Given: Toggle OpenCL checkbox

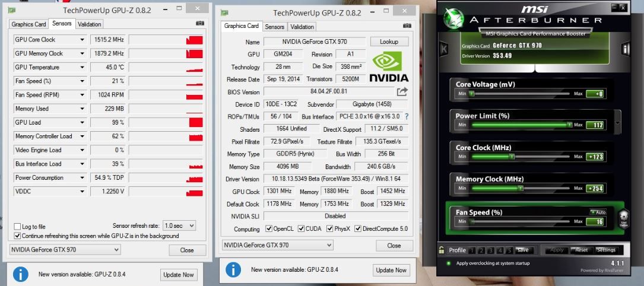Looking at the screenshot, I should 269,228.
